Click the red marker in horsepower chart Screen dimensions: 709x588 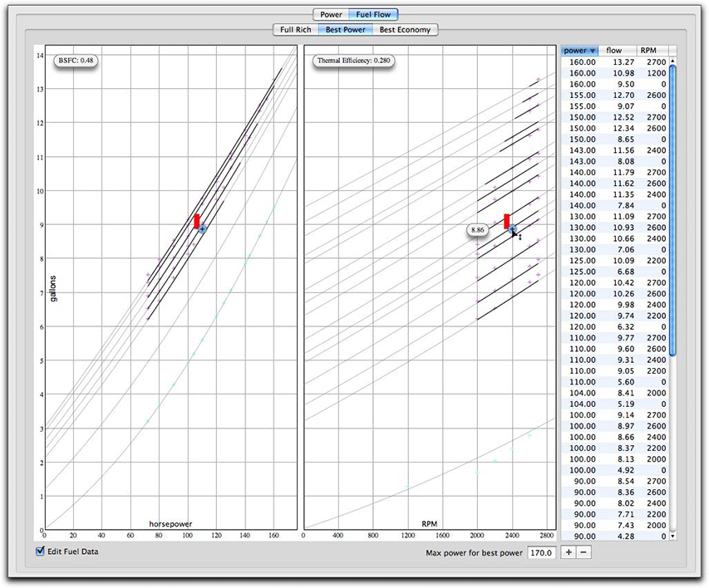pos(197,221)
